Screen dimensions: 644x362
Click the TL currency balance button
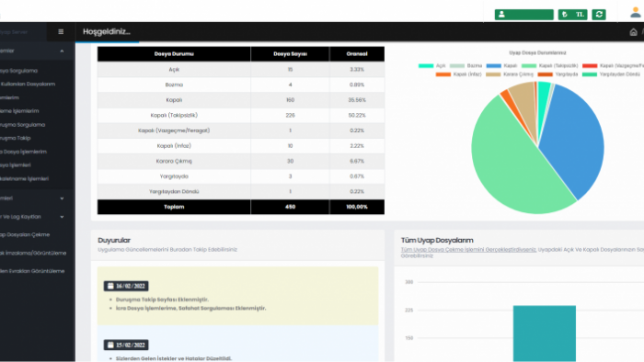click(x=572, y=15)
